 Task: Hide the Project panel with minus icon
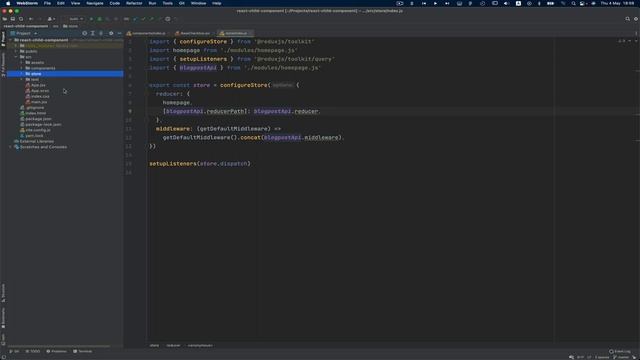(119, 33)
